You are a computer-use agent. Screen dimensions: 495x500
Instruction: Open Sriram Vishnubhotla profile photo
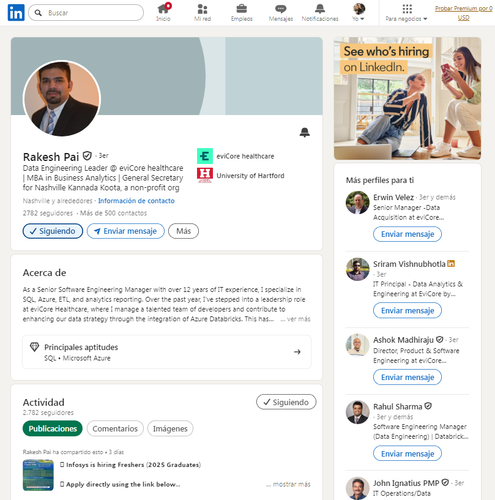(x=357, y=269)
